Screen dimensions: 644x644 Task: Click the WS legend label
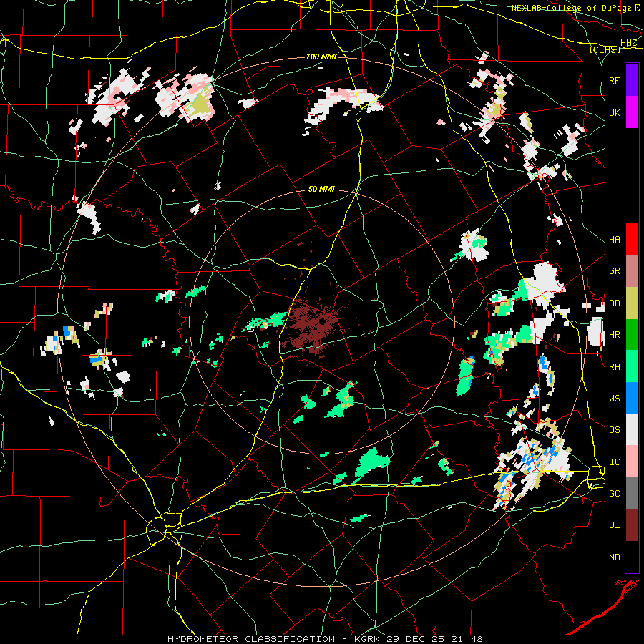(x=614, y=399)
